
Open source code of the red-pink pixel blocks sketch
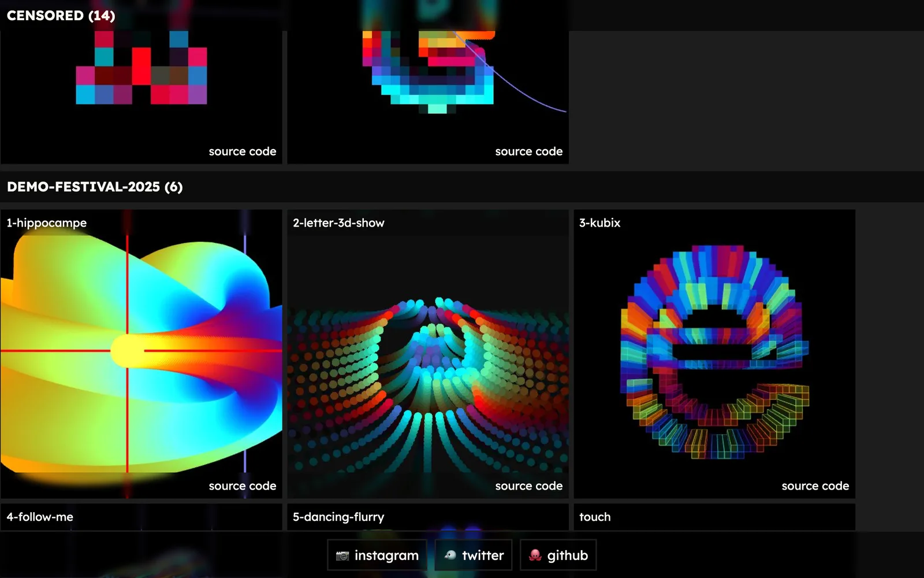tap(243, 151)
